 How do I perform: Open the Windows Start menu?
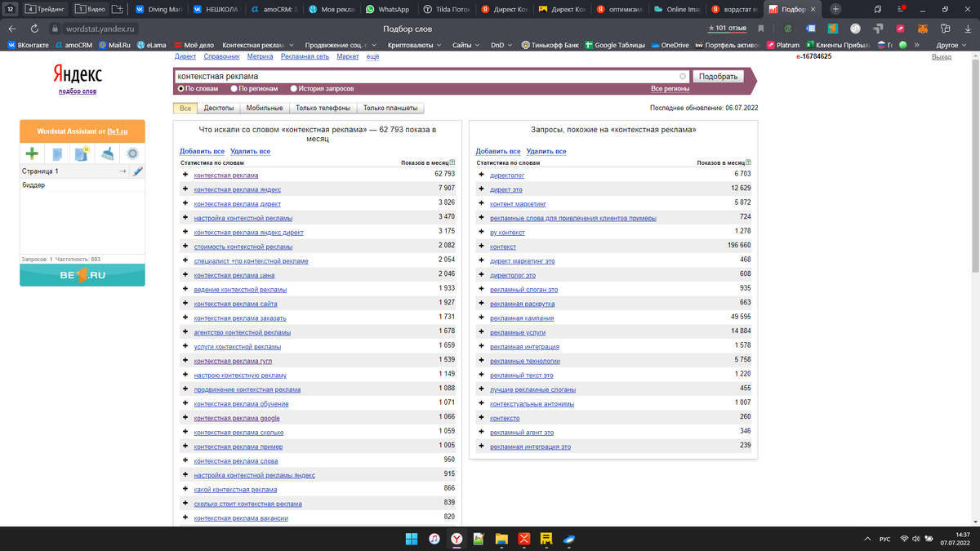tap(412, 539)
